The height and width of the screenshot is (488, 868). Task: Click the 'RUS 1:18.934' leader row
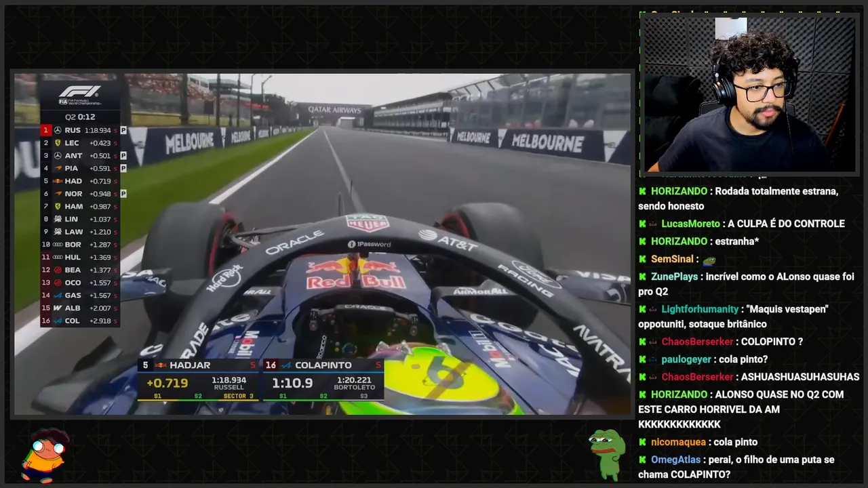coord(80,130)
